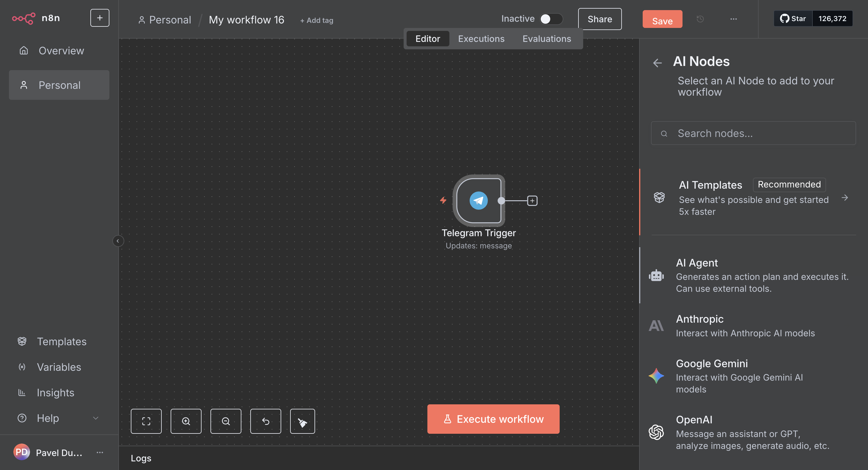Open the Telegram Trigger node

tap(478, 201)
